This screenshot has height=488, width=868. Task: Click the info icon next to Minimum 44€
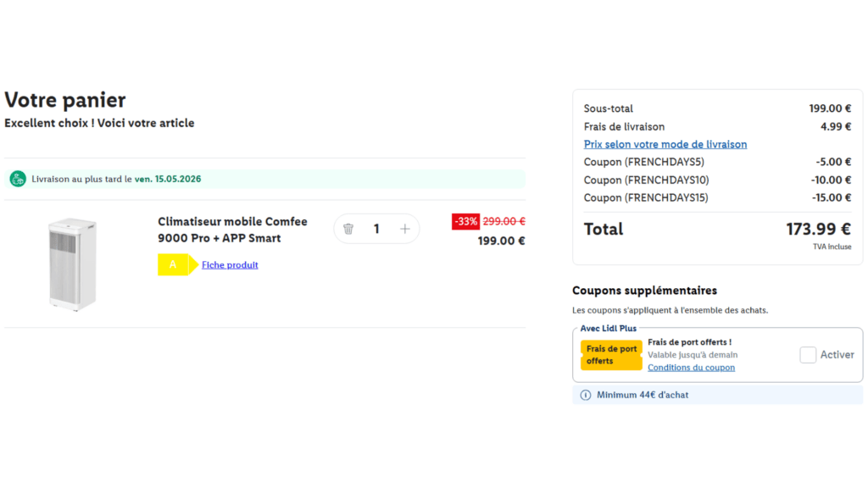[585, 395]
